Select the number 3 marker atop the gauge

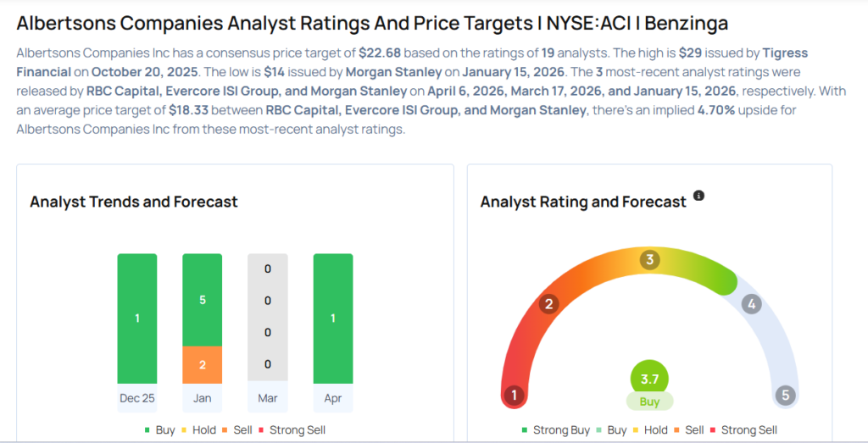(650, 259)
